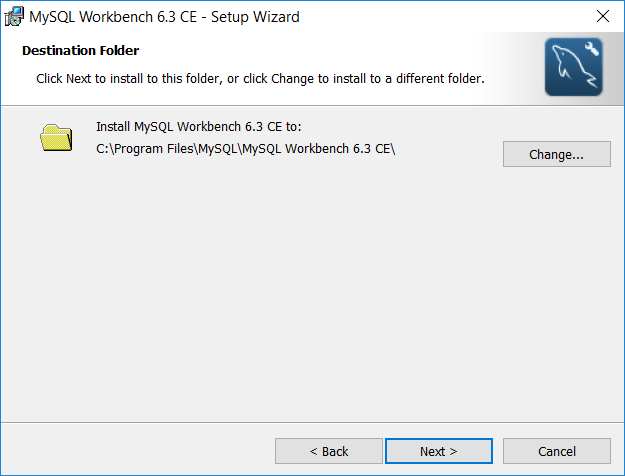Click the "MySQL Workbench 6.3 CE - Setup Wizard" title text

coord(165,17)
